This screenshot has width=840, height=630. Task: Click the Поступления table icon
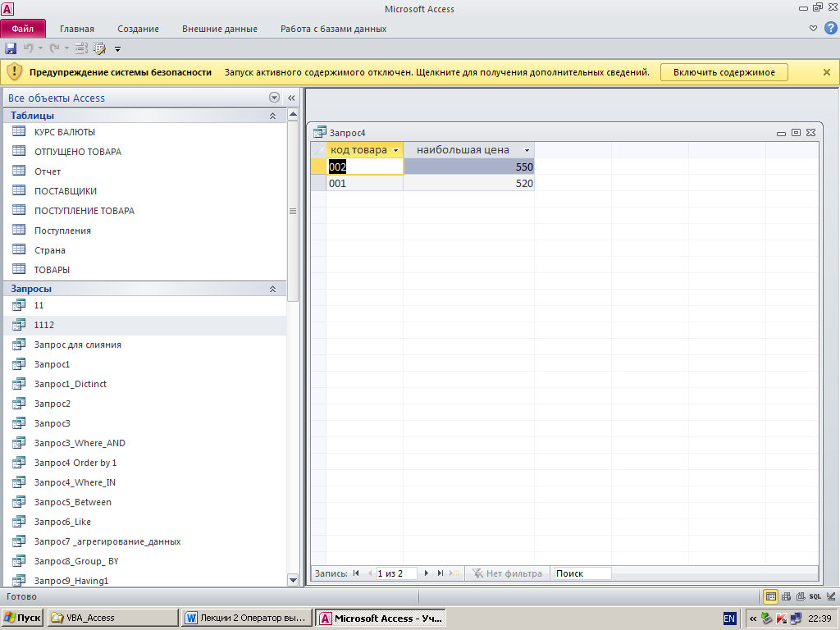(19, 230)
